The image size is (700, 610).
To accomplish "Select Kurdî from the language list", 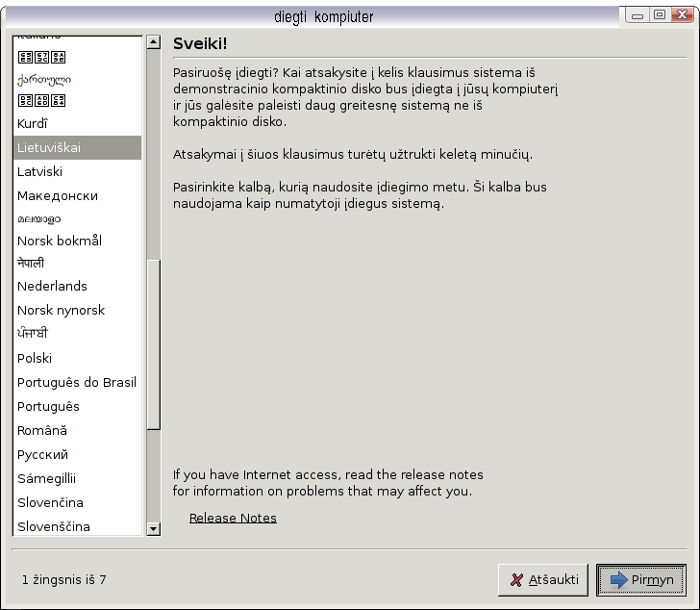I will pos(33,123).
